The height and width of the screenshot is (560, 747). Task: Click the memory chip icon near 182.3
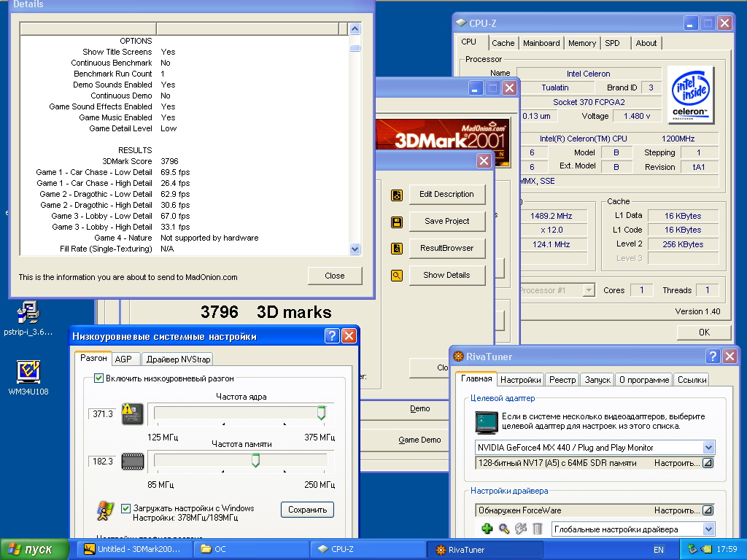(133, 461)
